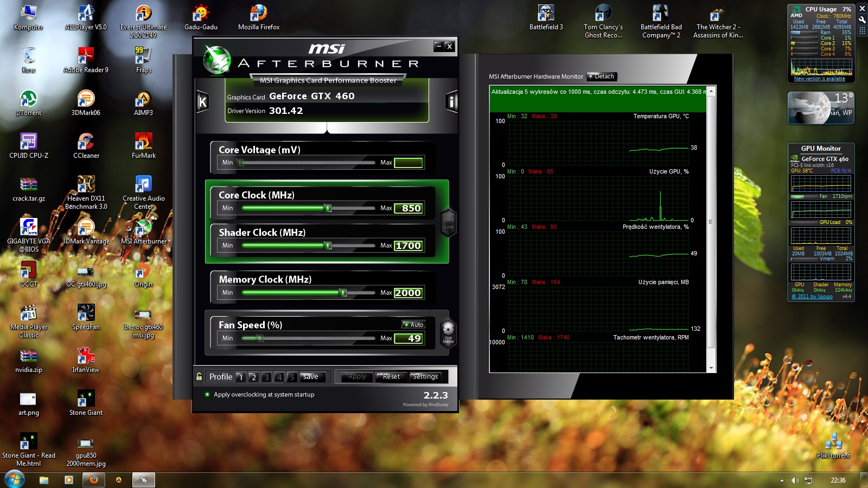
Task: Select profile slot 3
Action: (x=266, y=377)
